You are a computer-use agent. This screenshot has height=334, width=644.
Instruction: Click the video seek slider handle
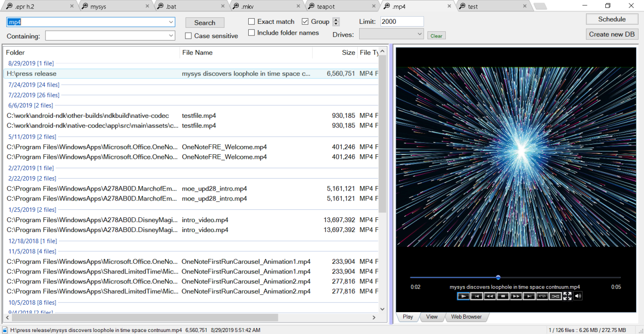point(498,278)
